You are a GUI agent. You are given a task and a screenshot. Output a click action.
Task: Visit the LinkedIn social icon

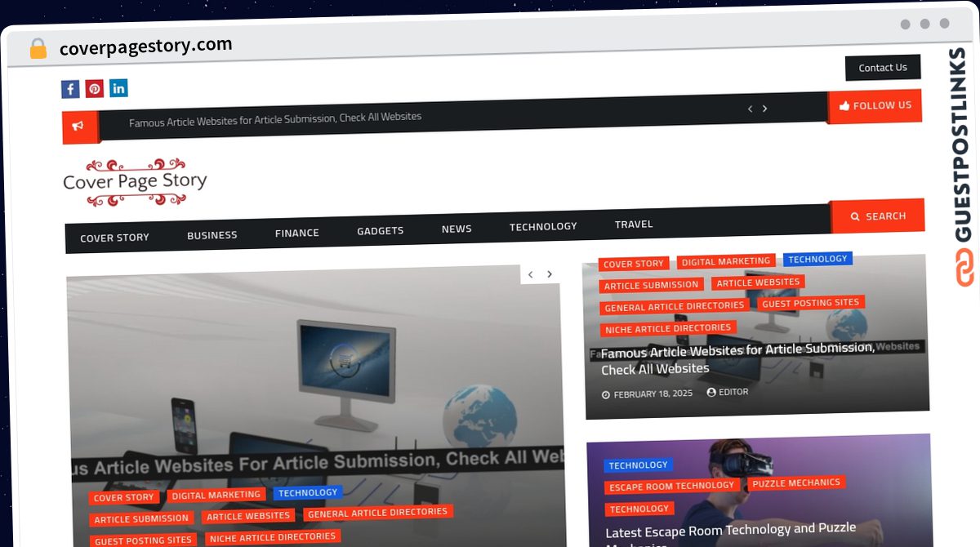[118, 88]
